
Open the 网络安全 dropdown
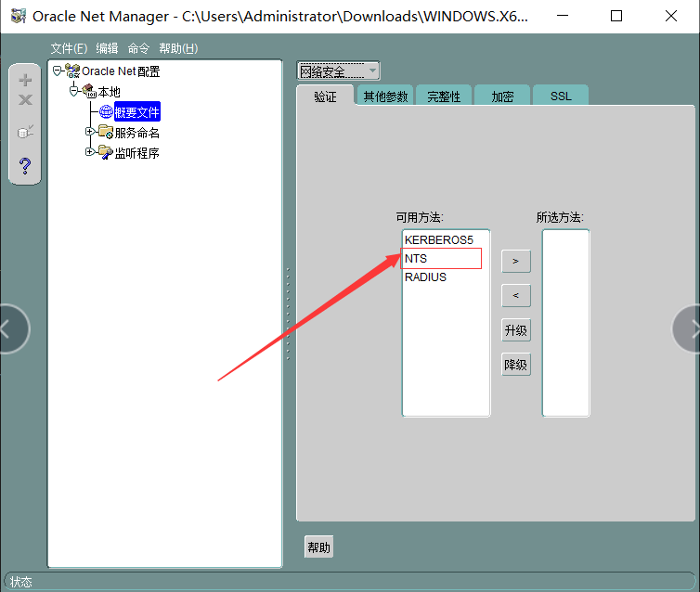coord(338,71)
